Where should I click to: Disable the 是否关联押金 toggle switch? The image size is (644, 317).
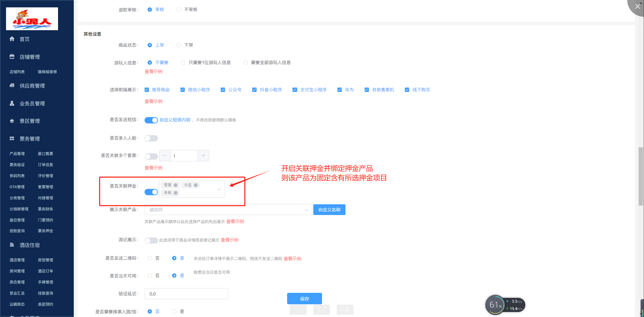(151, 192)
